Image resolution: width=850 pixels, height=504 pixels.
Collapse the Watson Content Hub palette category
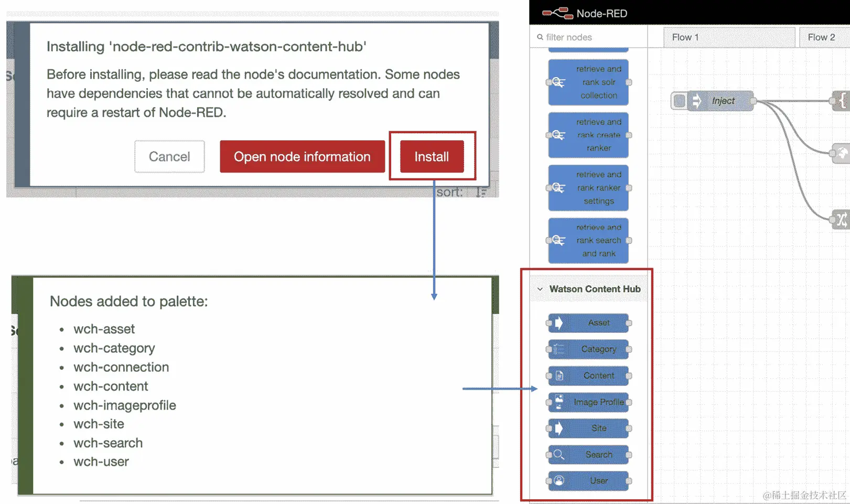[x=540, y=289]
